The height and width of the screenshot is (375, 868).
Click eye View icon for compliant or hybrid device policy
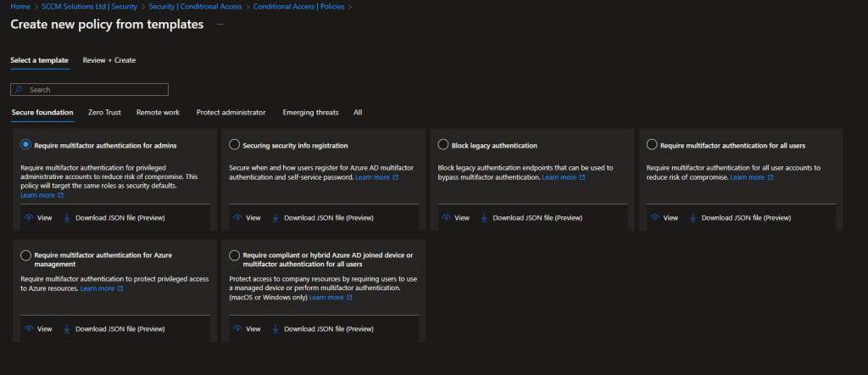tap(237, 328)
